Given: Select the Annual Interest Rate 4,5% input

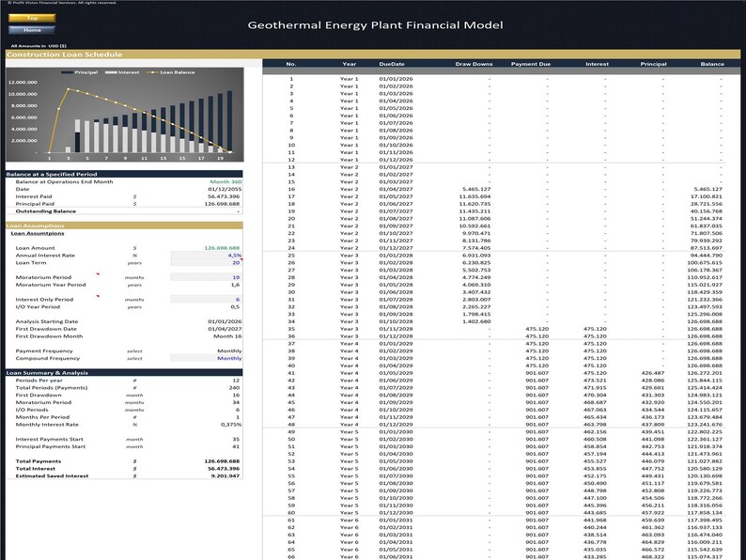Looking at the screenshot, I should click(x=206, y=256).
